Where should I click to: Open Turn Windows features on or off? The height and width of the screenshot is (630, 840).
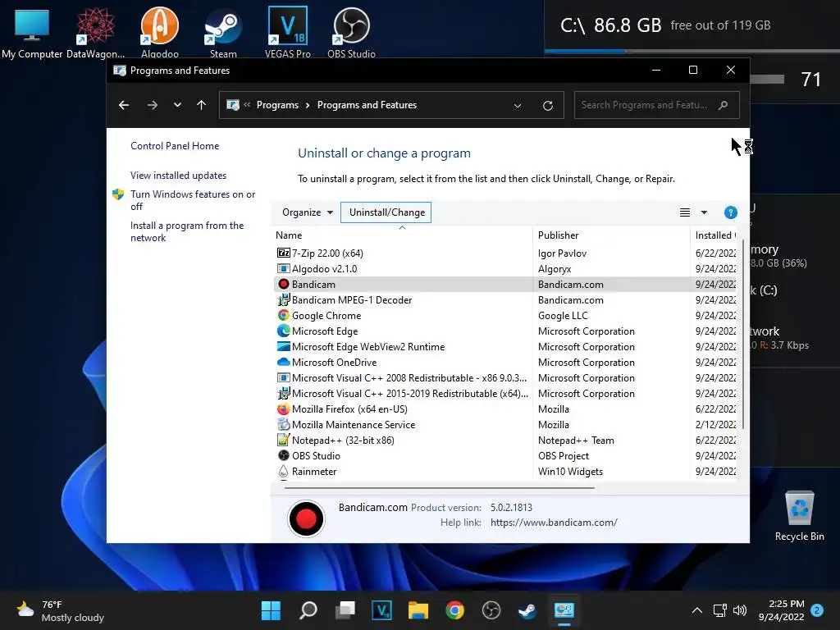pos(192,200)
